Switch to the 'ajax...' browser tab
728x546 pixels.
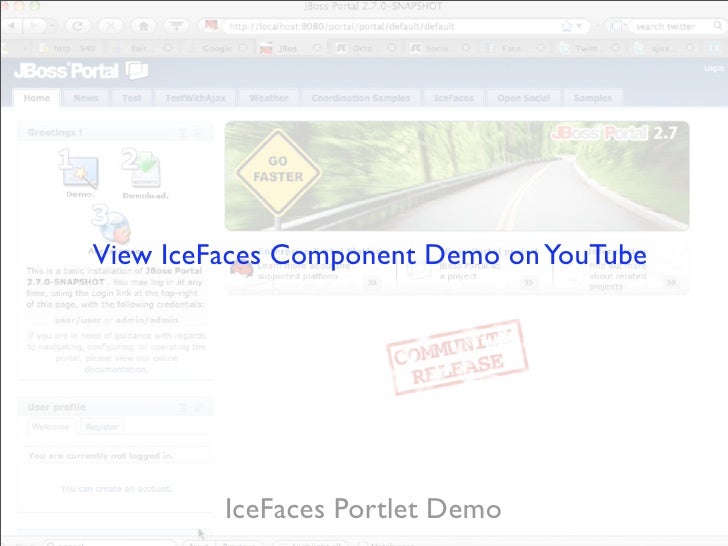click(x=660, y=48)
